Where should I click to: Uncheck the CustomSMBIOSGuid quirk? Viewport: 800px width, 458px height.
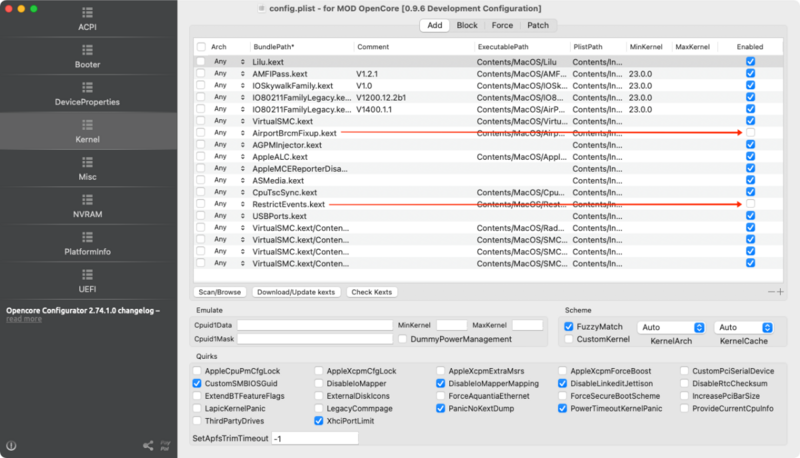pos(197,384)
